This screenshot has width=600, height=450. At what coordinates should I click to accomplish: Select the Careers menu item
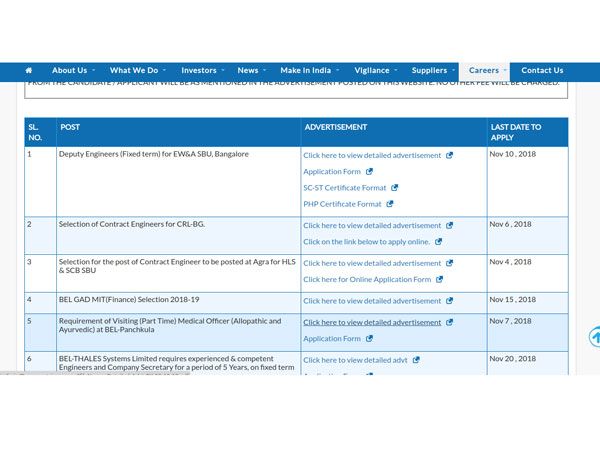484,70
